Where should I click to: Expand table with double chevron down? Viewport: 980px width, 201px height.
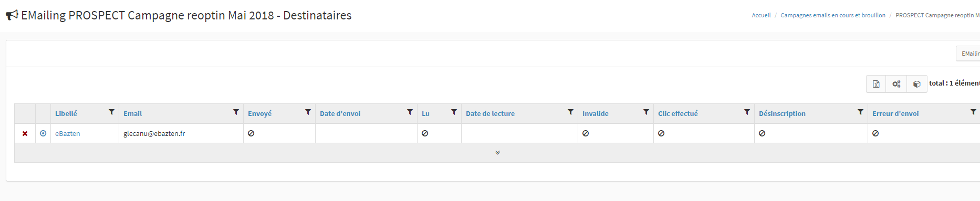[497, 153]
